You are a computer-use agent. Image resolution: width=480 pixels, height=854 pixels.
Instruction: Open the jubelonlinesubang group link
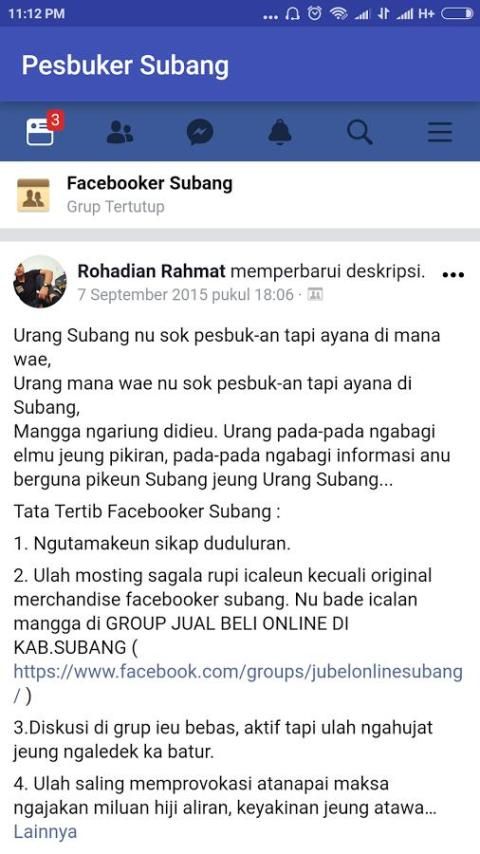click(x=238, y=671)
